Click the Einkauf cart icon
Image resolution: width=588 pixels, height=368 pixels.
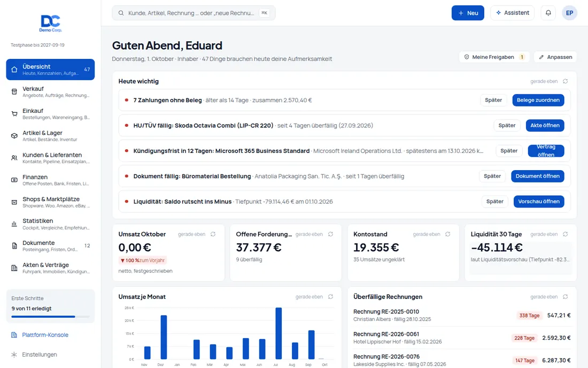(14, 114)
